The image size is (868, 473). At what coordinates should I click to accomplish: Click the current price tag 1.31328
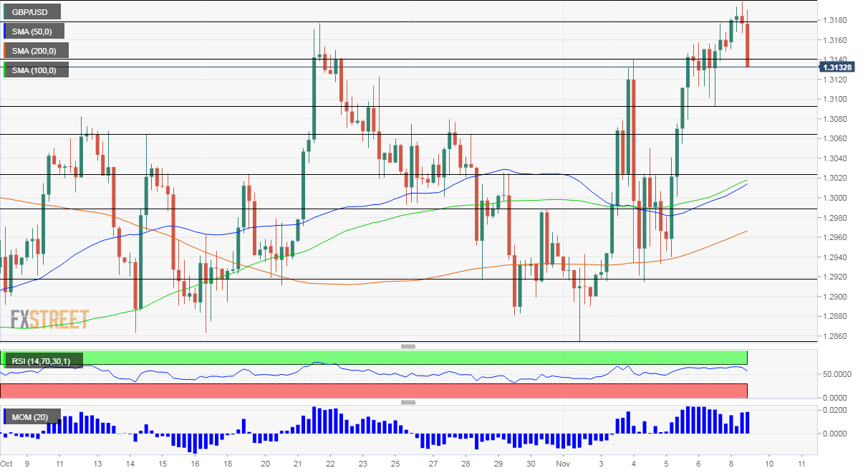839,67
